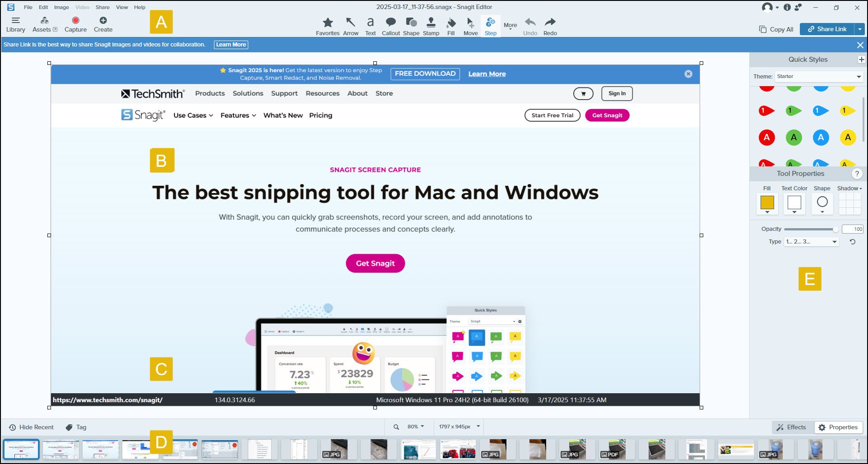This screenshot has height=464, width=868.
Task: Open the Image menu
Action: point(61,7)
